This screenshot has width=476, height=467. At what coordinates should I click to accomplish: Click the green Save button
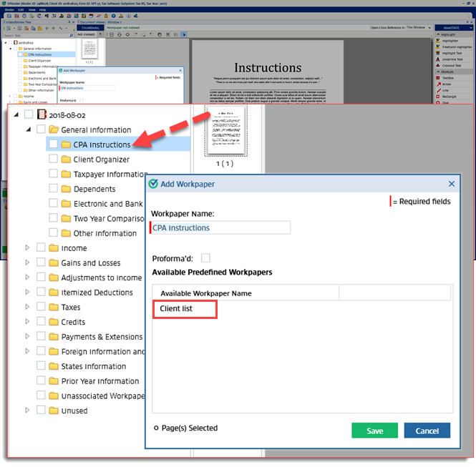pyautogui.click(x=374, y=431)
